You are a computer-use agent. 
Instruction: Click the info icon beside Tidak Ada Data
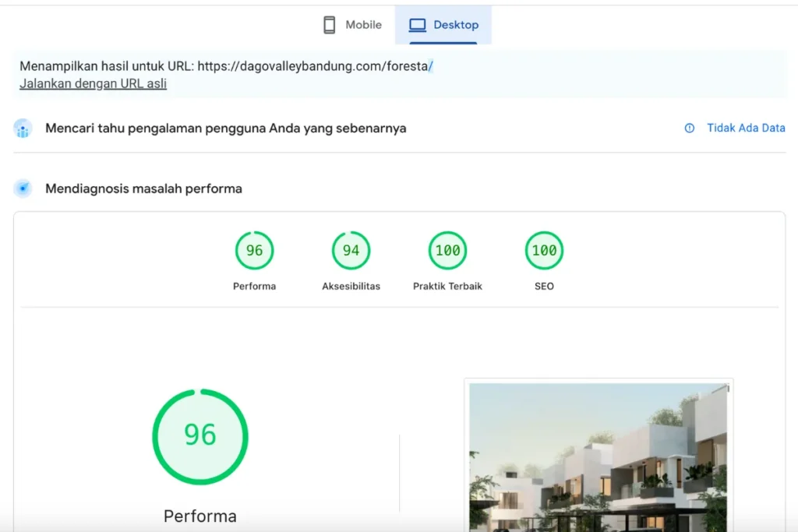(689, 129)
